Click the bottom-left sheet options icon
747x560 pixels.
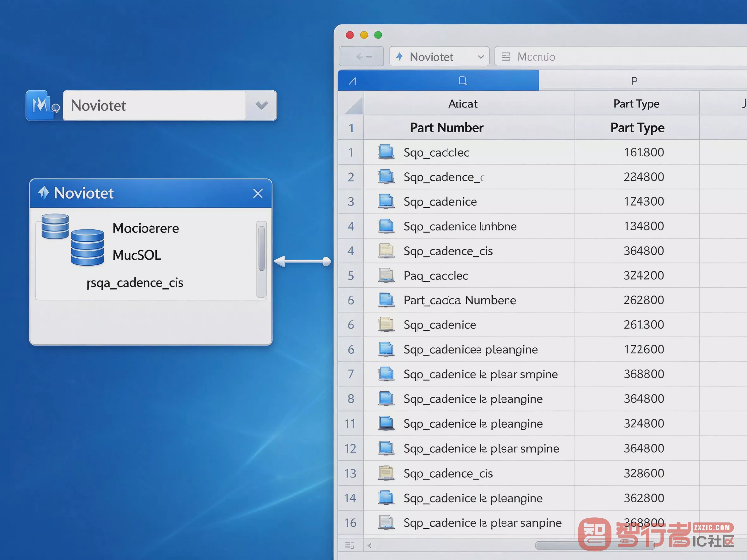[349, 545]
